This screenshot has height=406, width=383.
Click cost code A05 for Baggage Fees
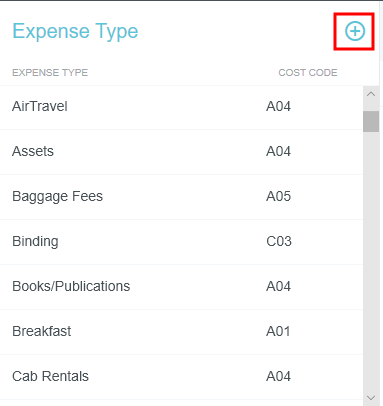pyautogui.click(x=278, y=196)
